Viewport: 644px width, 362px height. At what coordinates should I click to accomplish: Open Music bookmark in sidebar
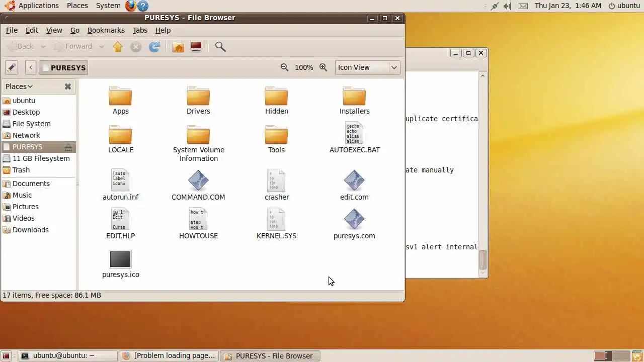click(x=38, y=195)
